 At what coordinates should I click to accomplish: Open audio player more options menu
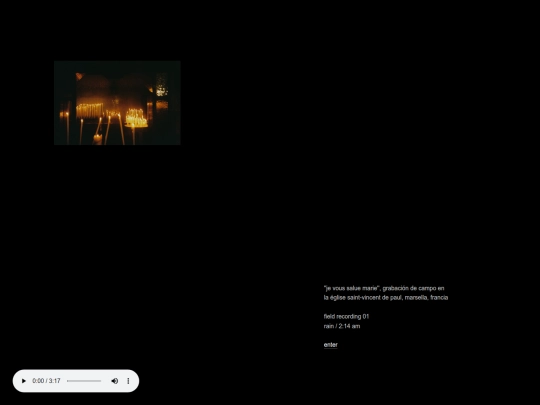pyautogui.click(x=128, y=381)
